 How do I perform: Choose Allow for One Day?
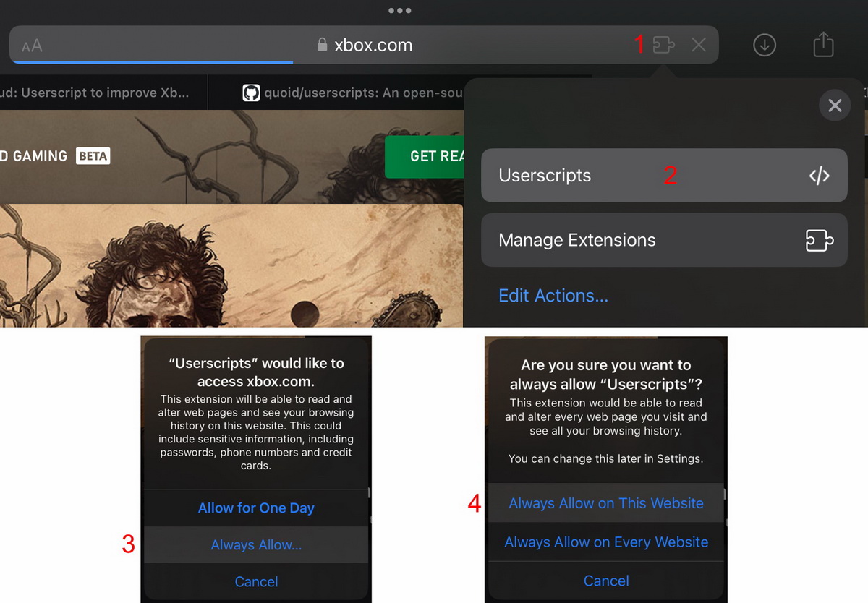point(256,508)
